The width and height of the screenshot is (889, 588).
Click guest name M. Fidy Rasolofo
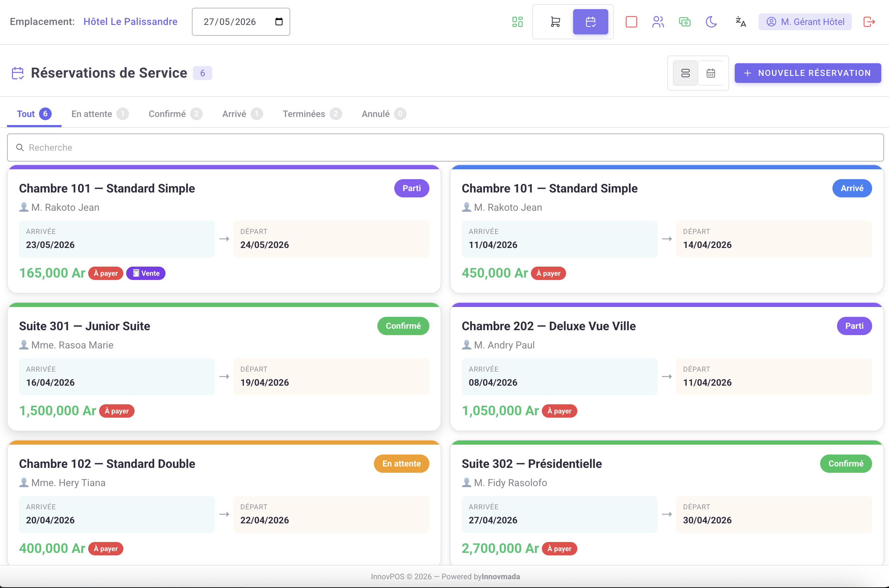click(x=510, y=483)
